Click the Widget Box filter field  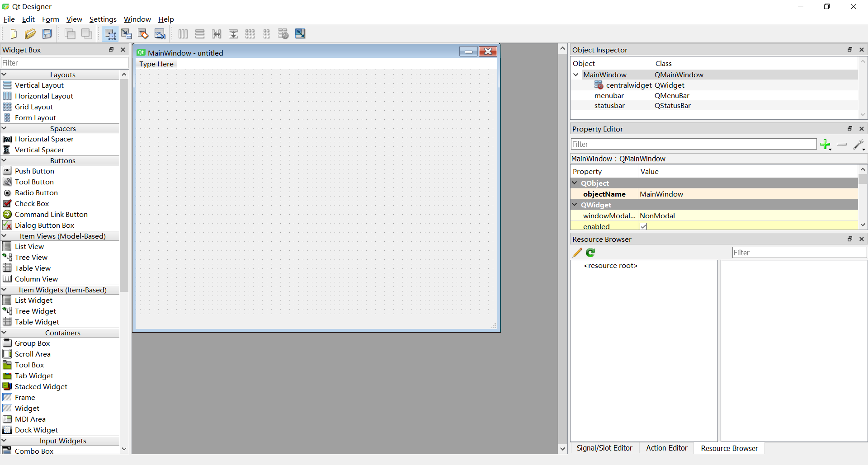click(x=65, y=63)
